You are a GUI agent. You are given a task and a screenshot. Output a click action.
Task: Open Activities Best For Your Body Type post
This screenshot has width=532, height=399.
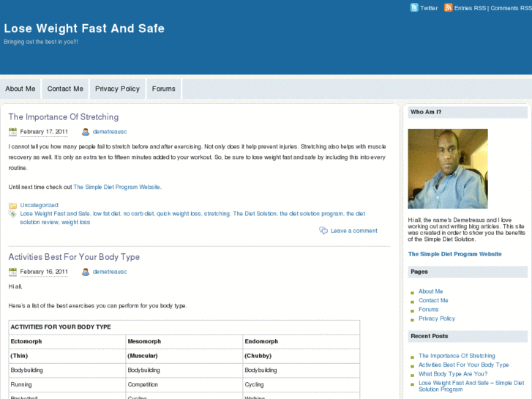pos(74,257)
